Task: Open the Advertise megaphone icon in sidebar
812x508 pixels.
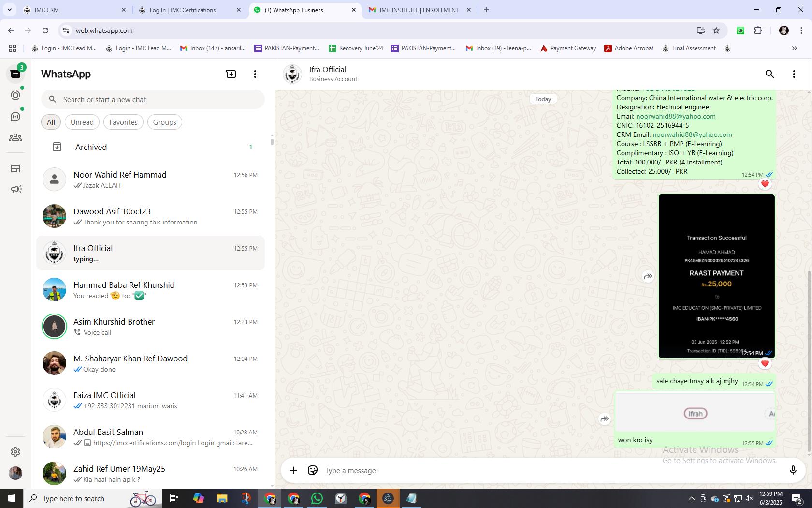Action: pyautogui.click(x=15, y=189)
